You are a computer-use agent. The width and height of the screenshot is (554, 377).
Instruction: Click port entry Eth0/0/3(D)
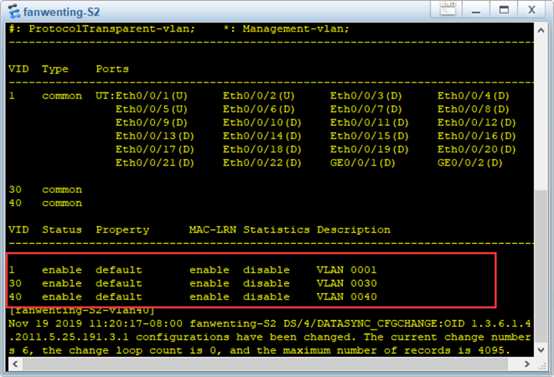[366, 96]
